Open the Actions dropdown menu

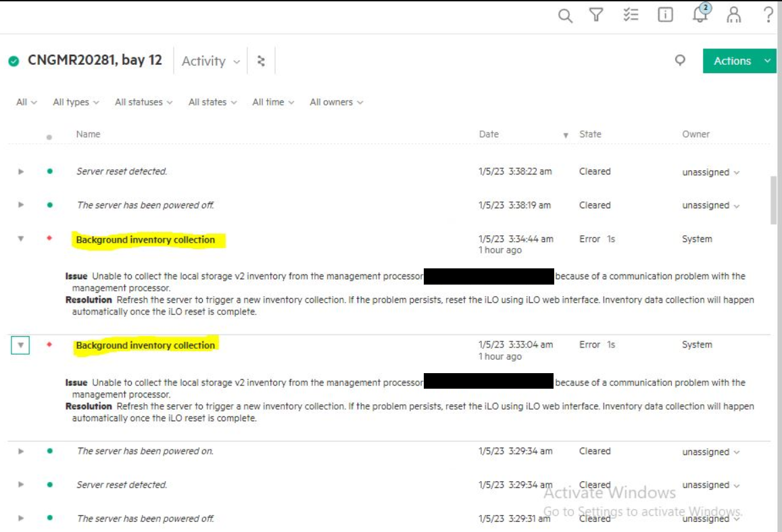(x=739, y=61)
